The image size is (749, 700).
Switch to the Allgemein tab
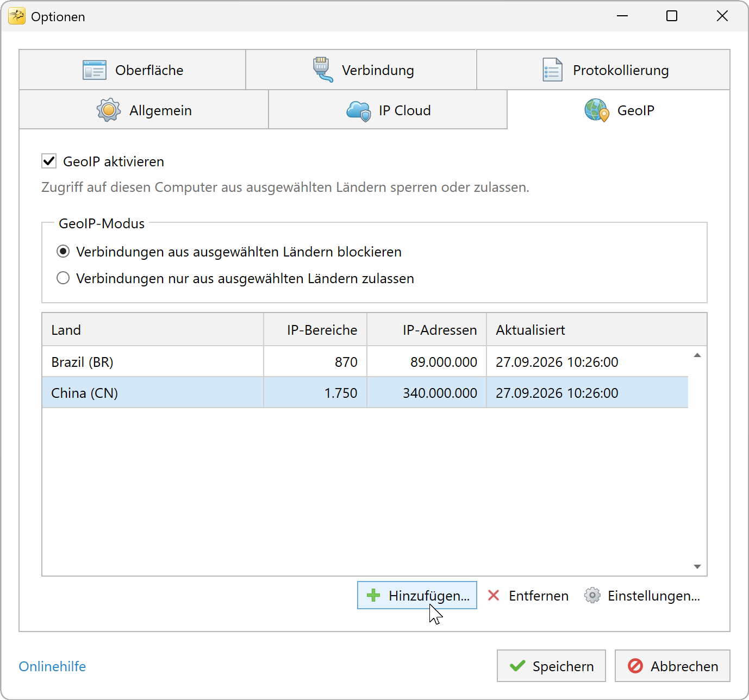(144, 110)
